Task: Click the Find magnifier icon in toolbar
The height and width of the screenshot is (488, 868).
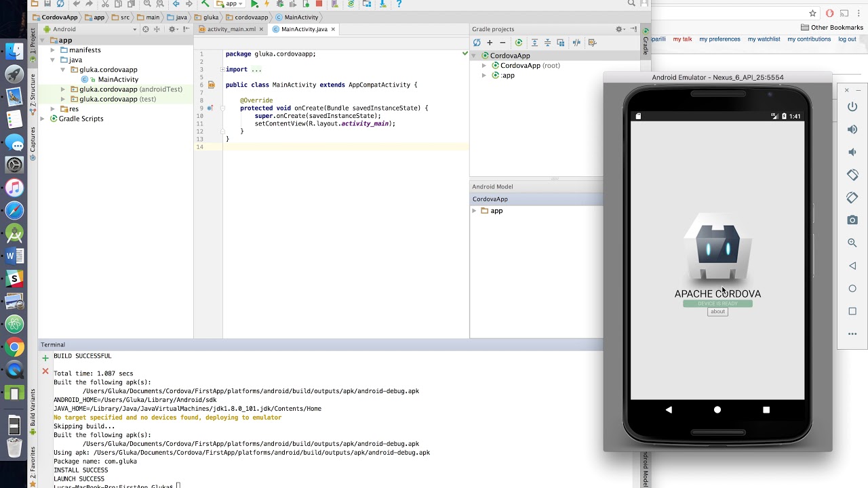Action: click(147, 3)
